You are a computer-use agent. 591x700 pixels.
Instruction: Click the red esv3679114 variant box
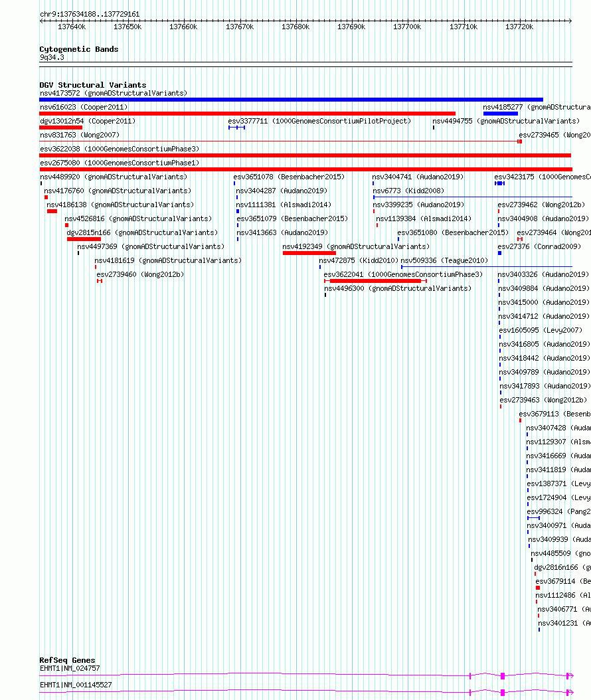[x=538, y=588]
